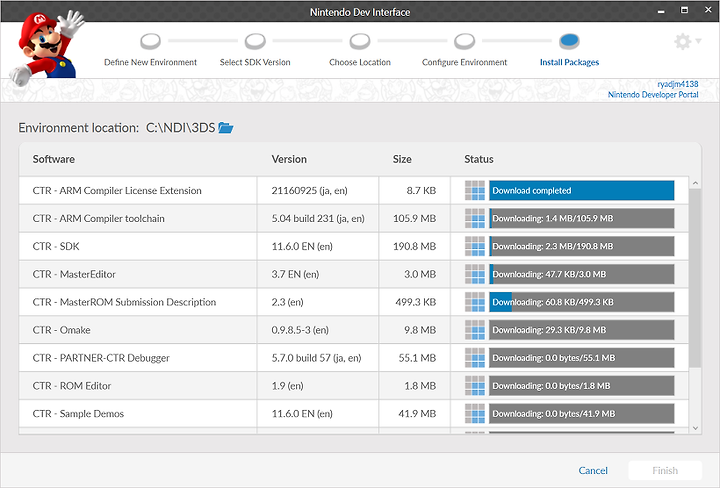720x488 pixels.
Task: Click the scrollbar down arrow
Action: point(695,428)
